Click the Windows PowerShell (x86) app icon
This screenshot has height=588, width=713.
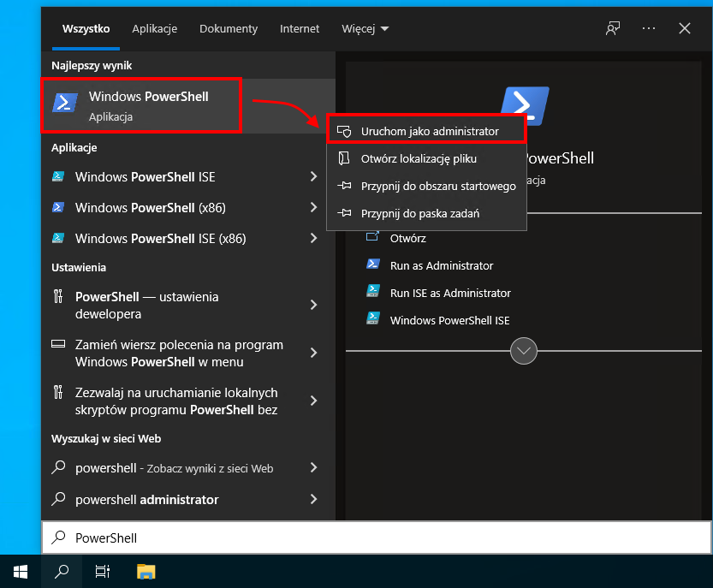[58, 207]
